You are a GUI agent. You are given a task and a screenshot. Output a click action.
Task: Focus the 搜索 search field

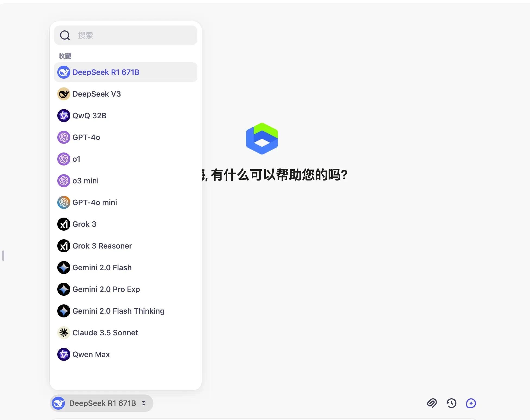click(x=126, y=35)
